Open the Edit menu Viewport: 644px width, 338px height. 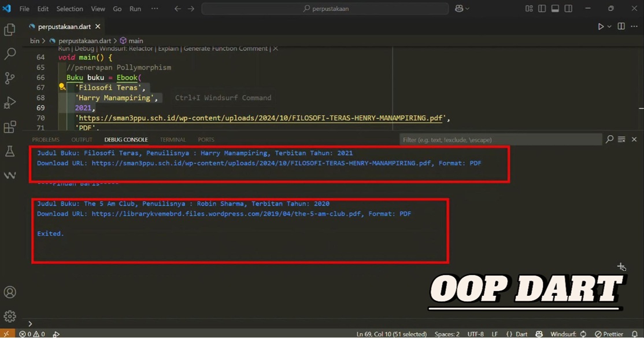(x=43, y=9)
